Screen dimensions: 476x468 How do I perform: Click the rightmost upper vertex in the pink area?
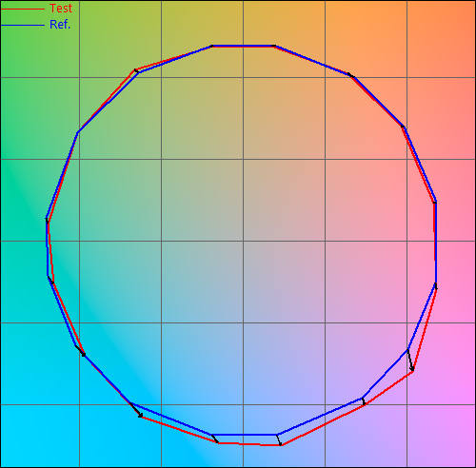[x=435, y=202]
